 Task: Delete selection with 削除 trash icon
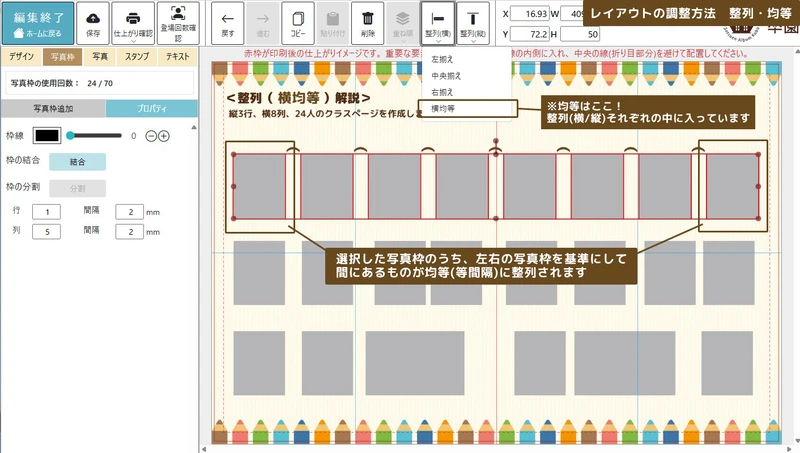367,23
